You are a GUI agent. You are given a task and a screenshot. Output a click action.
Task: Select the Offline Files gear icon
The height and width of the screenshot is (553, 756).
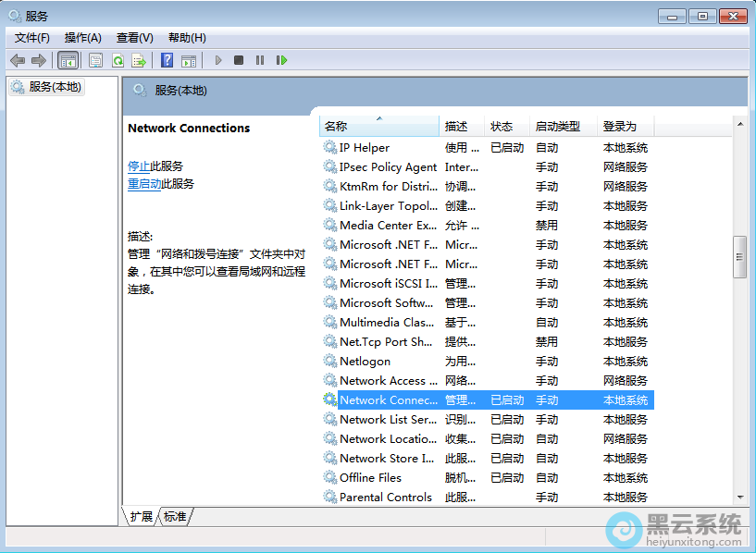[329, 477]
